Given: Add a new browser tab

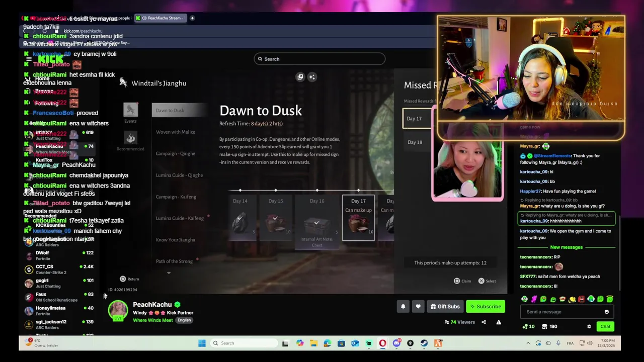Looking at the screenshot, I should (x=192, y=18).
